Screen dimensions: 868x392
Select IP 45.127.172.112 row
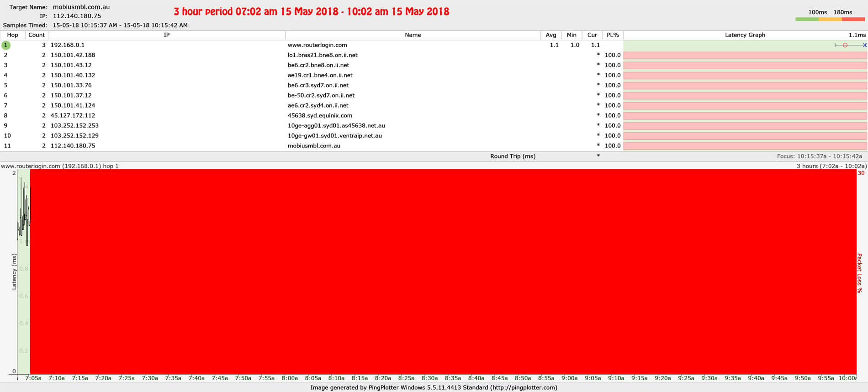(73, 115)
